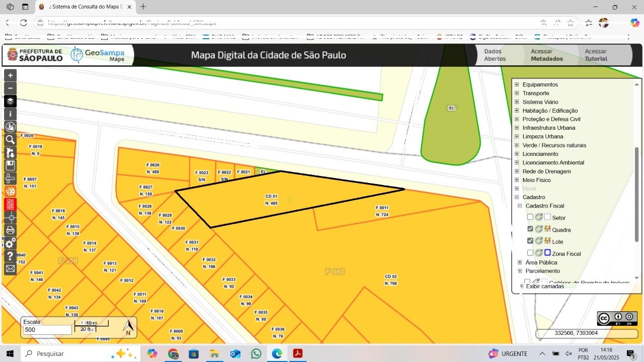
Task: Open the map search magnifier tool
Action: pos(10,140)
